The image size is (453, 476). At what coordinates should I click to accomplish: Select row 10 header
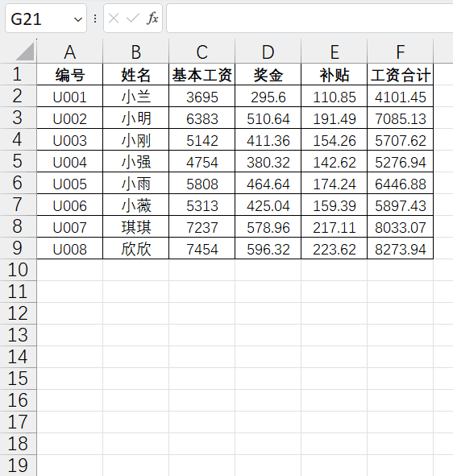click(18, 270)
